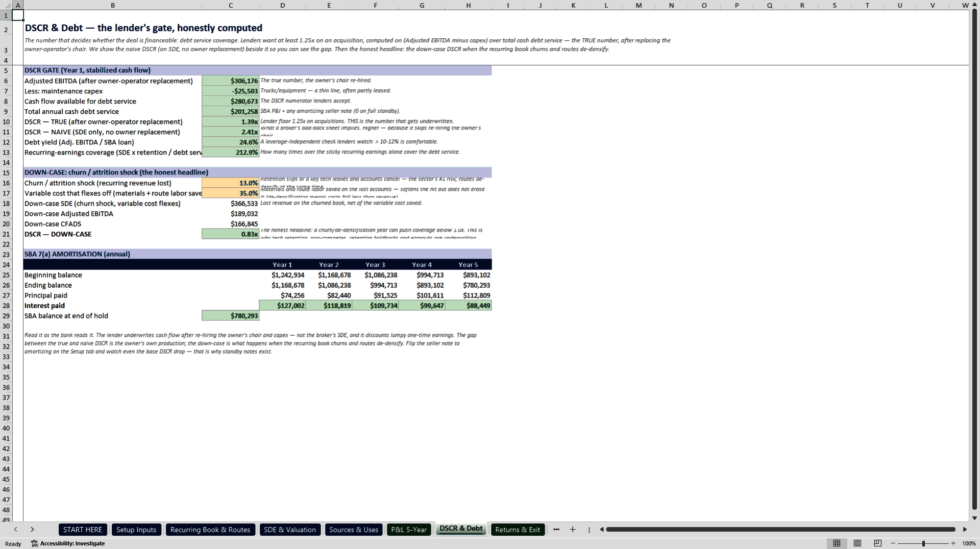
Task: Select recurring-earnings coverage 212.9% cell
Action: (231, 153)
